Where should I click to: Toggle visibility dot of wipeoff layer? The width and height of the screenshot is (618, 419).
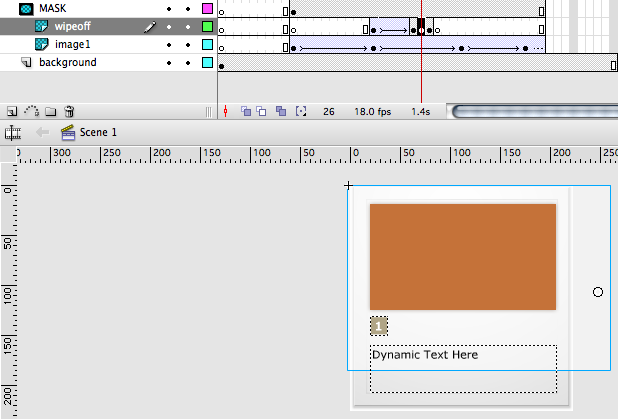point(169,27)
